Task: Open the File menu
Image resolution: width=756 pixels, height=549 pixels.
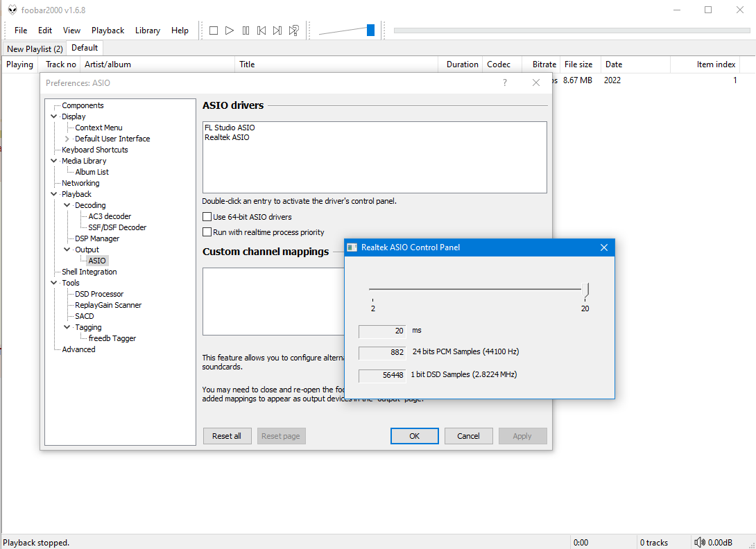Action: coord(21,31)
